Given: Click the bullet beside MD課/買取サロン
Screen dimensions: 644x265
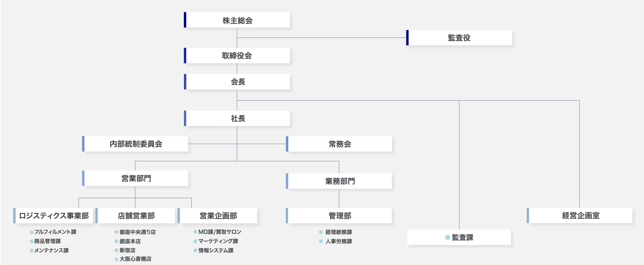Looking at the screenshot, I should point(195,232).
